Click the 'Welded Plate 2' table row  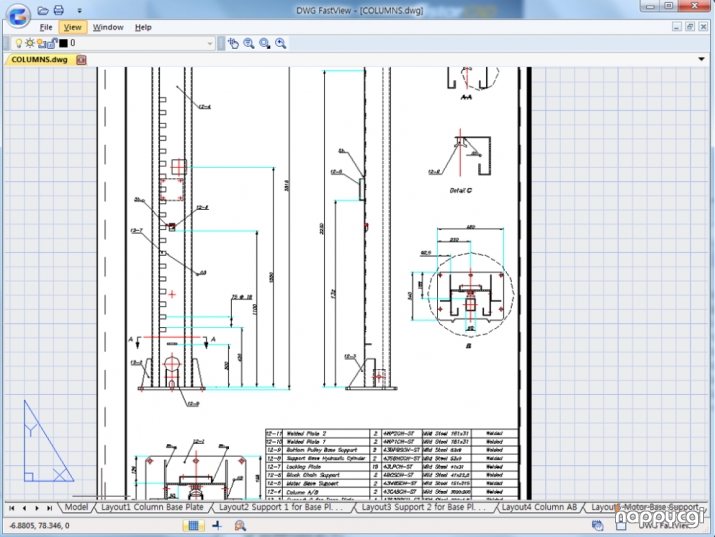coord(392,434)
